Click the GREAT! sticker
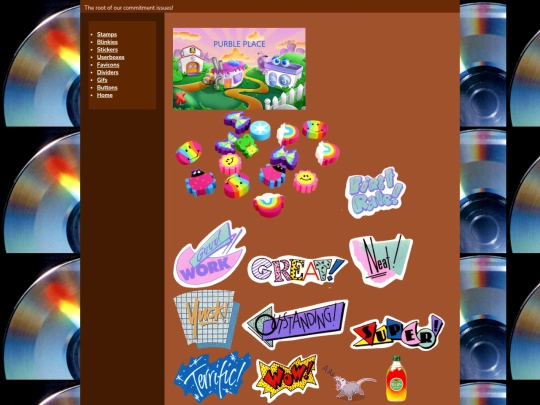Screen dimensions: 540x405 (297, 270)
